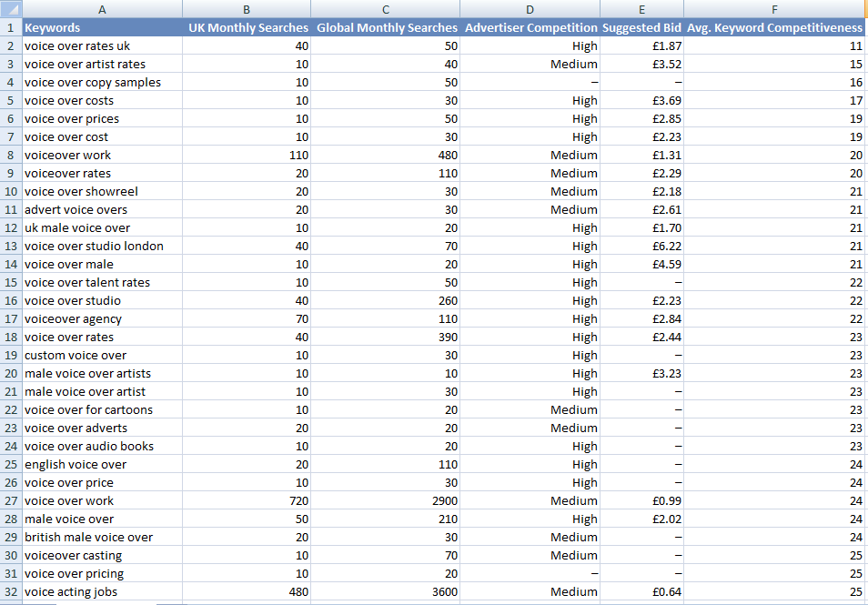This screenshot has width=868, height=605.
Task: Click suggested bid £0.99
Action: [x=641, y=501]
